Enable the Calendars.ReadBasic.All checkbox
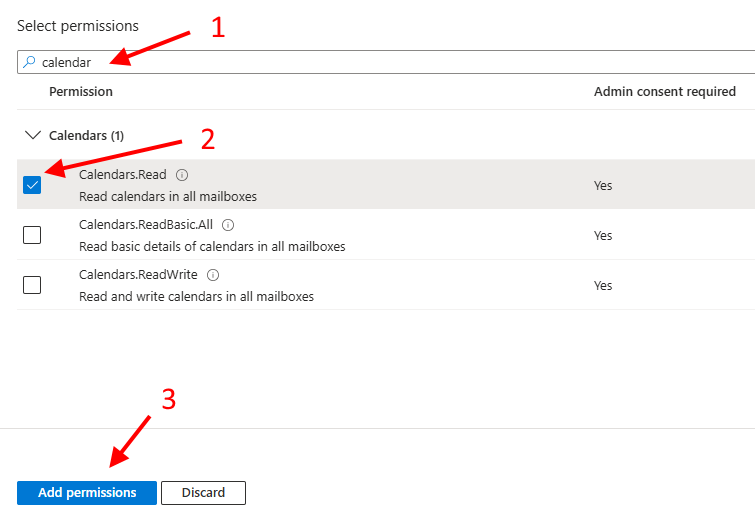The height and width of the screenshot is (517, 755). tap(32, 235)
